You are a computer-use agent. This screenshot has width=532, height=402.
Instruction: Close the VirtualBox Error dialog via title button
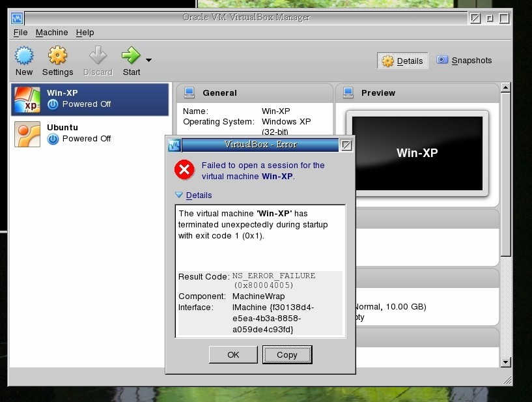(x=346, y=145)
